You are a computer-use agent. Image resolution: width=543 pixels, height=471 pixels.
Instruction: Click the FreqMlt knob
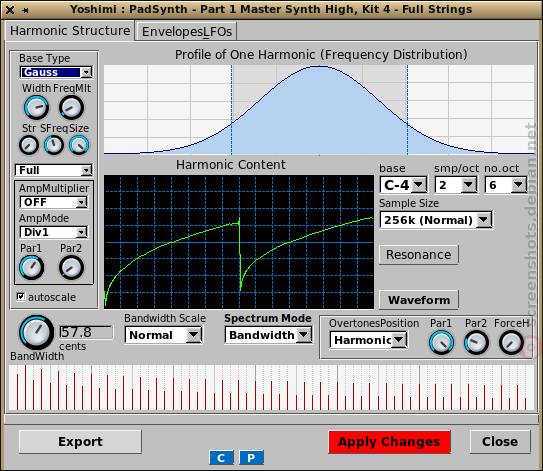(71, 107)
